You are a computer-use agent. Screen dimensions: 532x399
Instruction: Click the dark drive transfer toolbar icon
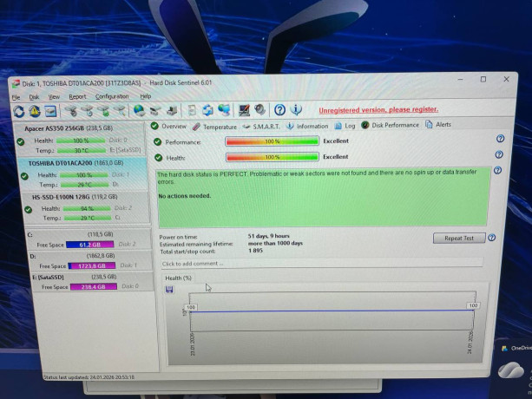click(155, 110)
